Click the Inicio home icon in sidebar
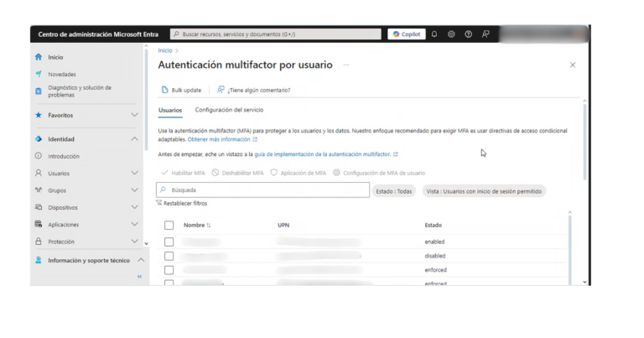 tap(39, 57)
